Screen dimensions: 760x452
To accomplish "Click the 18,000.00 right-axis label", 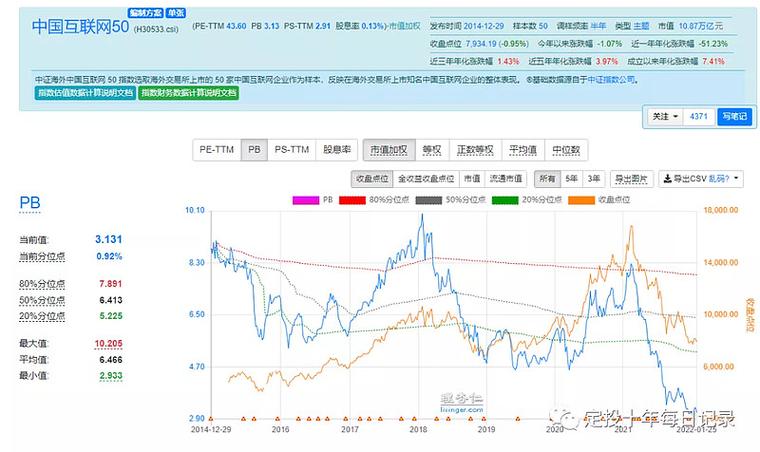I will tap(721, 210).
